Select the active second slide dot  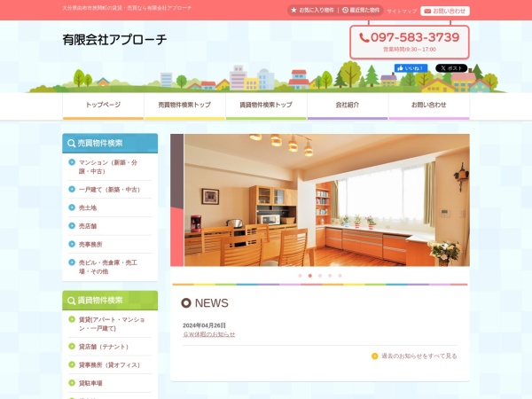[x=309, y=276]
